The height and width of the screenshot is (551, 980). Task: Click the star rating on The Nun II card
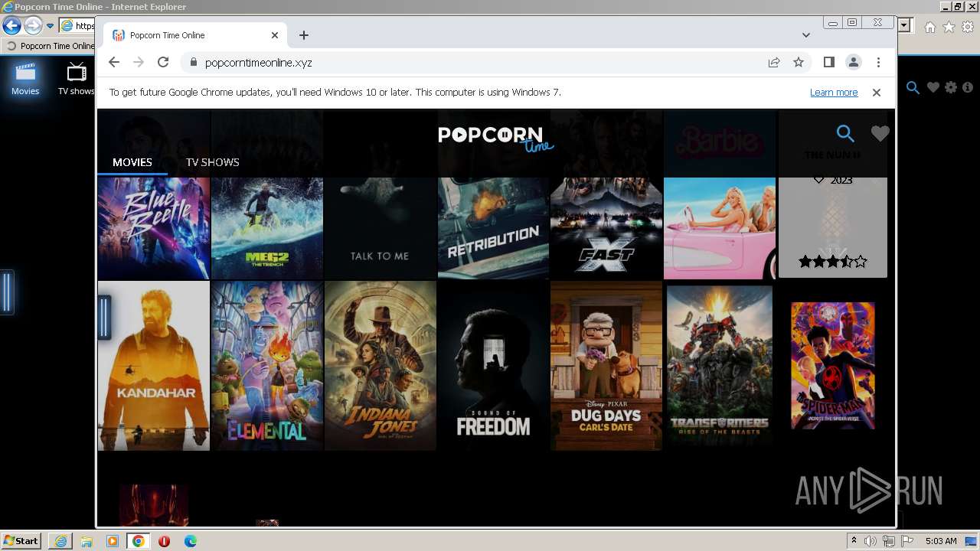832,262
